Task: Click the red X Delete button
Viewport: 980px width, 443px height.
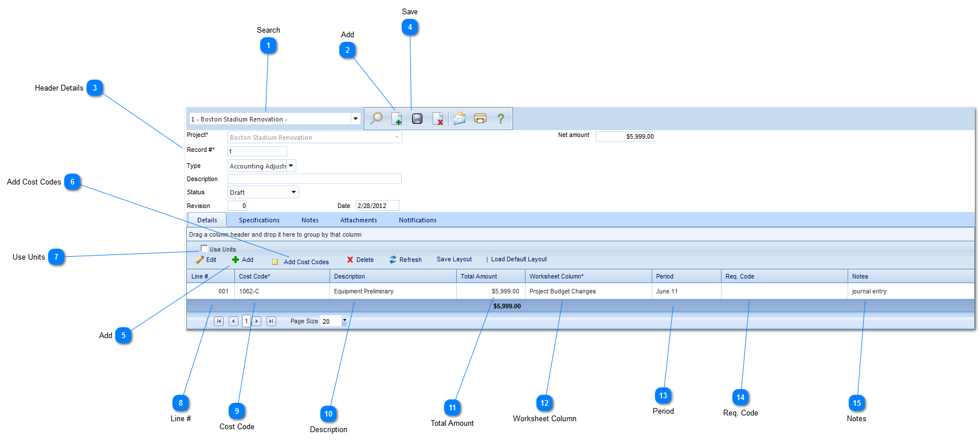Action: click(x=360, y=260)
